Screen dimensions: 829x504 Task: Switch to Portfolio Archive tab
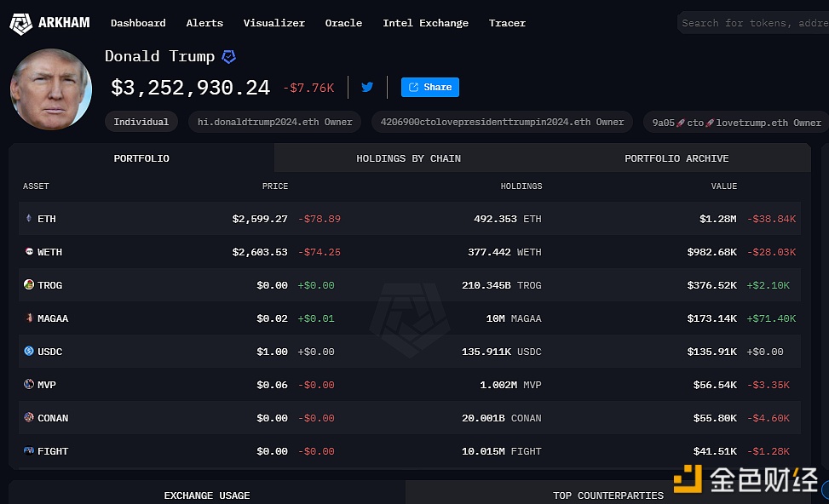pyautogui.click(x=676, y=158)
